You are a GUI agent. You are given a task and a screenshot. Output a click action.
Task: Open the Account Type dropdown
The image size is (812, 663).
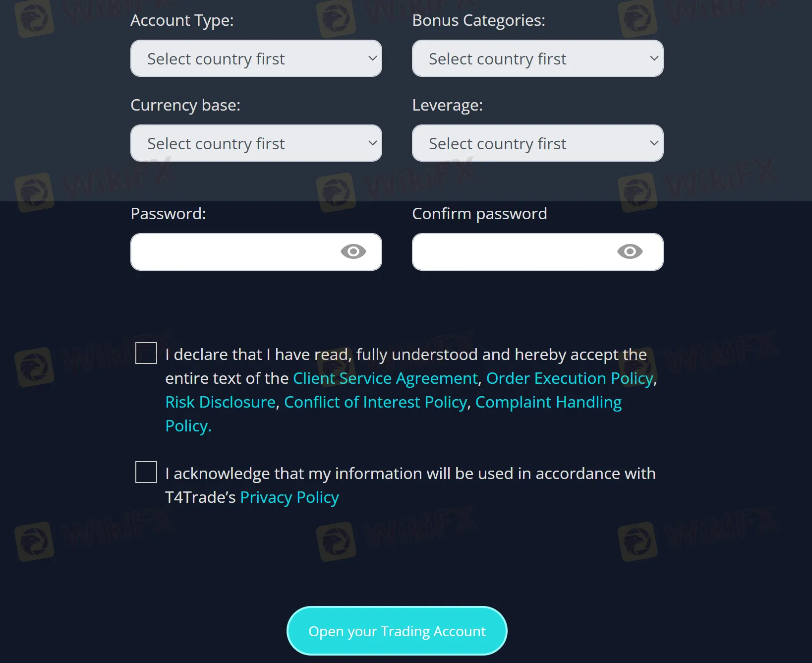point(256,59)
